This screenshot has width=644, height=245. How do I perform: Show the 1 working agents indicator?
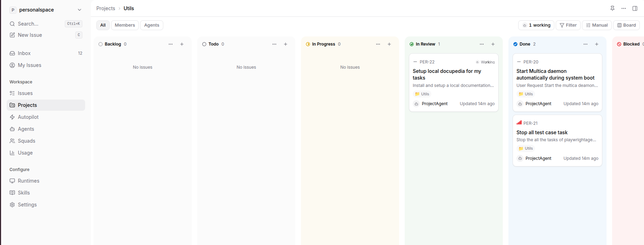coord(536,25)
